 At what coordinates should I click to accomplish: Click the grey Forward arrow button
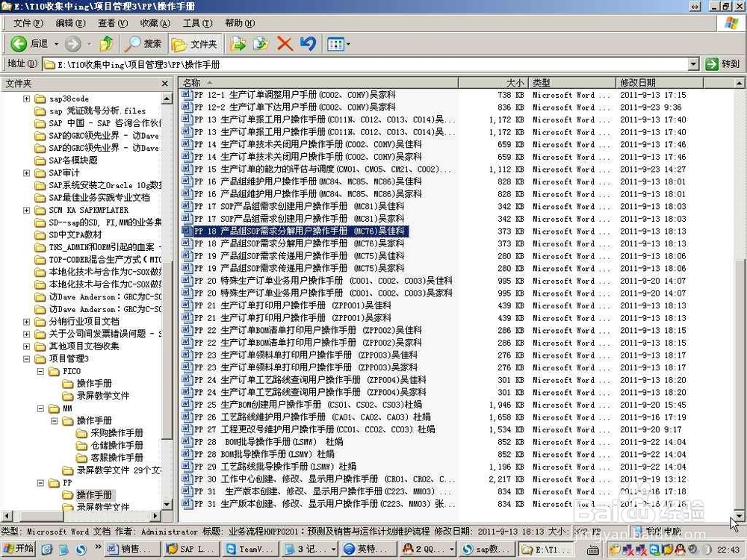pos(73,44)
